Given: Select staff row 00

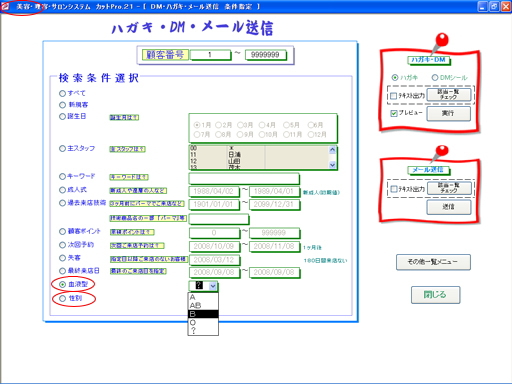Looking at the screenshot, I should [x=259, y=148].
